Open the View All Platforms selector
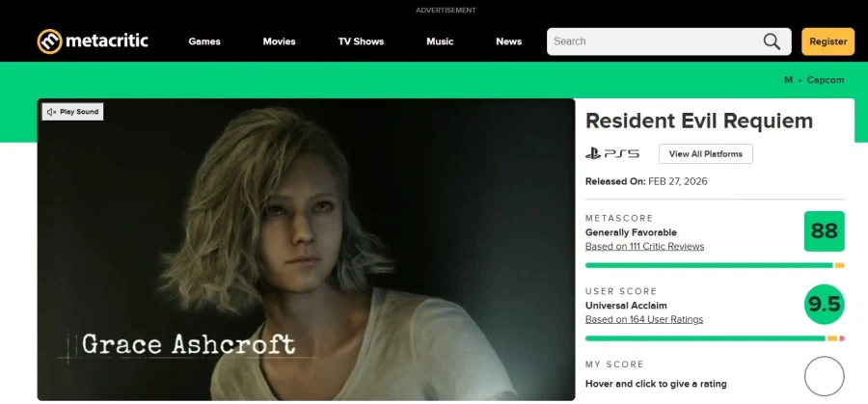The width and height of the screenshot is (868, 404). pyautogui.click(x=705, y=154)
